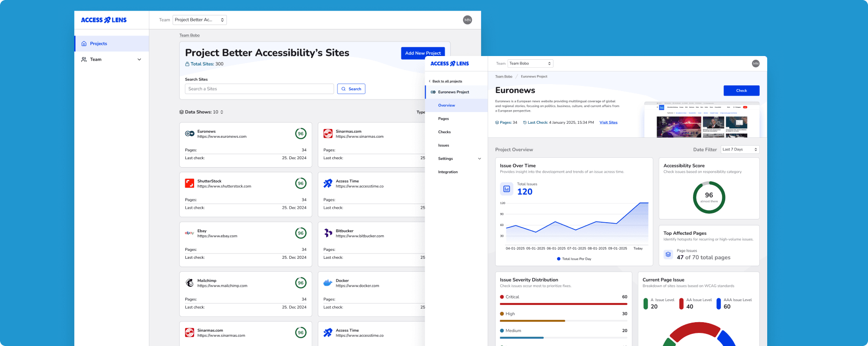The height and width of the screenshot is (346, 868).
Task: Click the Total Issues chart icon
Action: (x=506, y=189)
